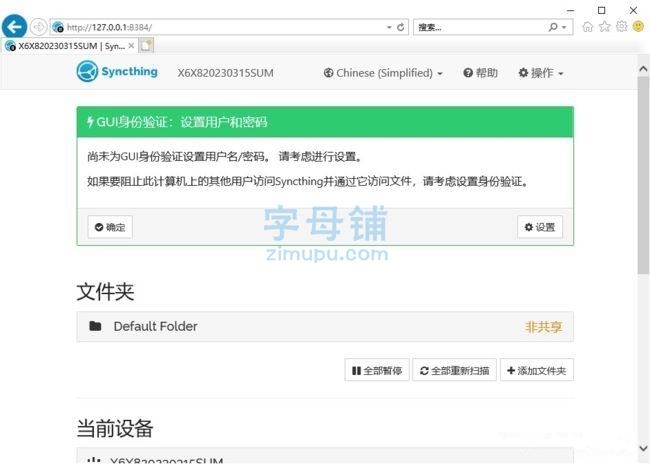Open the search provider dropdown arrow
The image size is (650, 464).
564,27
